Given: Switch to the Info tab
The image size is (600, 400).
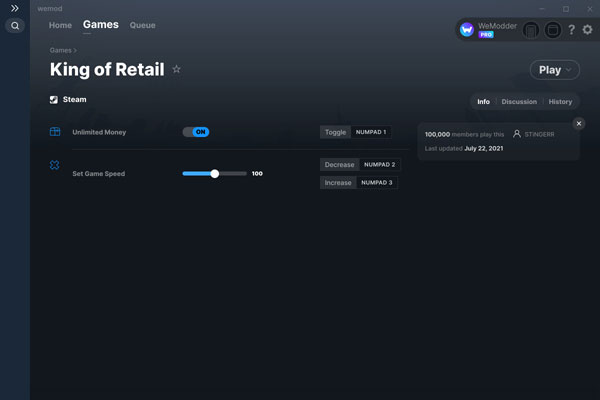Looking at the screenshot, I should (x=483, y=102).
